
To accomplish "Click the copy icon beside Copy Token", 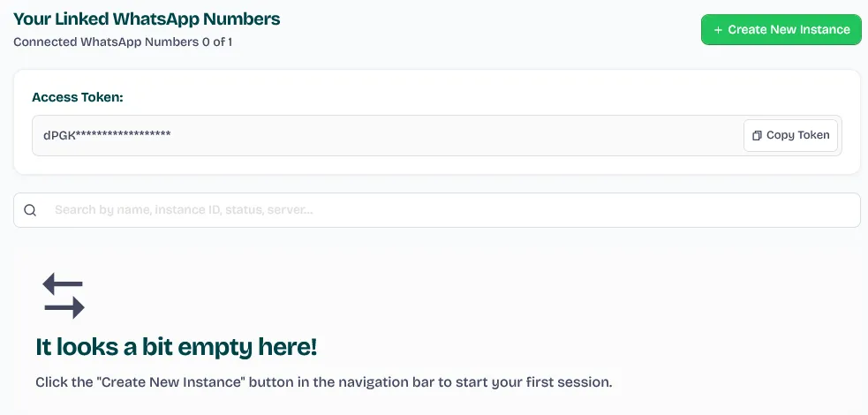I will coord(757,136).
